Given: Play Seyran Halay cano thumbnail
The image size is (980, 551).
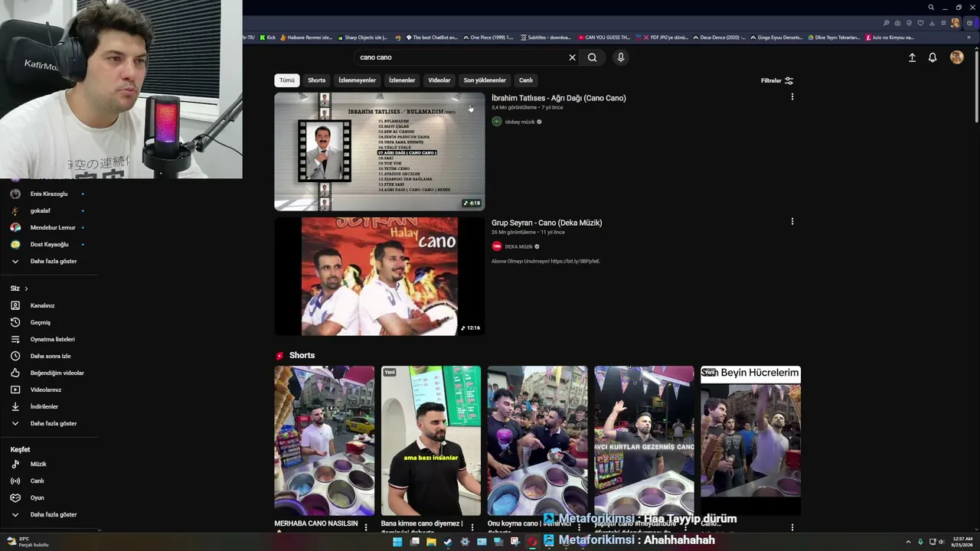Looking at the screenshot, I should point(380,276).
